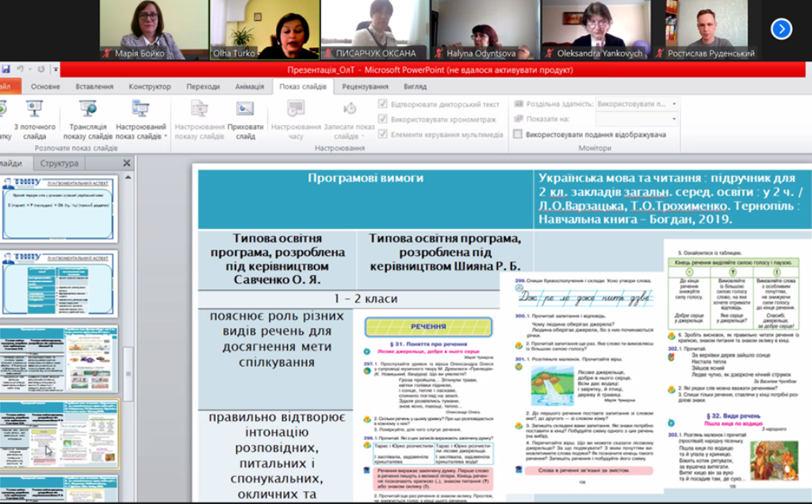Image resolution: width=812 pixels, height=504 pixels.
Task: Click the Save icon in quick access toolbar
Action: pyautogui.click(x=6, y=70)
